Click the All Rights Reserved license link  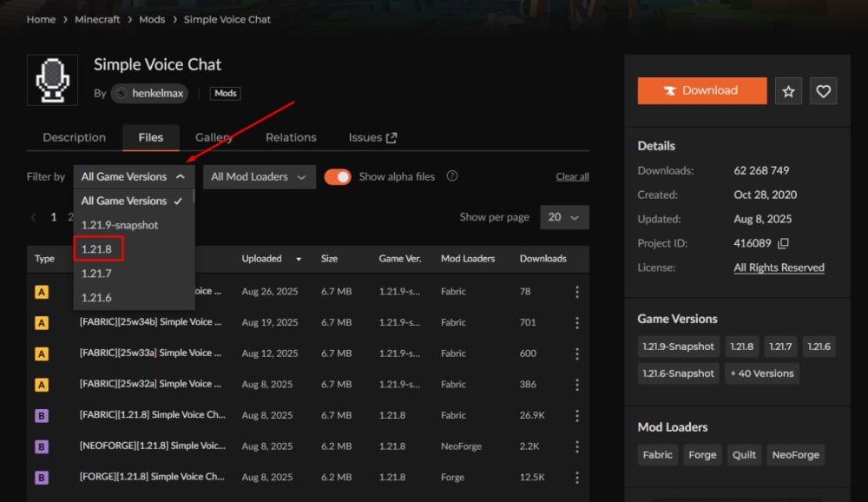coord(779,268)
